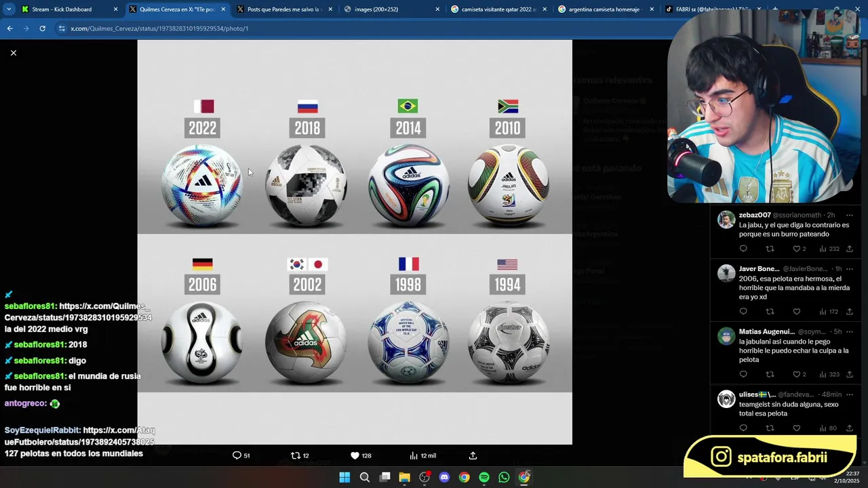Open Javer Bone's profile avatar
The image size is (868, 488).
726,273
